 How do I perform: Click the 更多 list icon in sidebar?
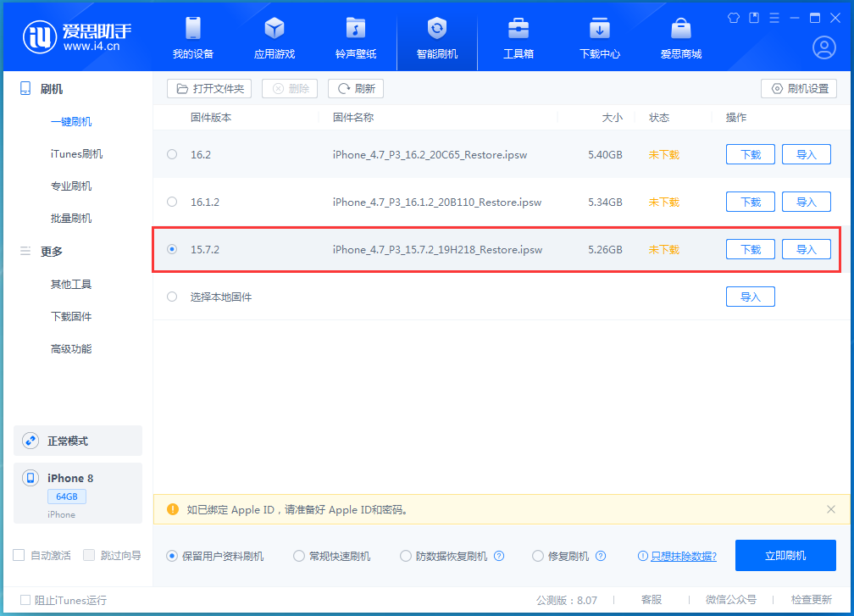coord(25,251)
